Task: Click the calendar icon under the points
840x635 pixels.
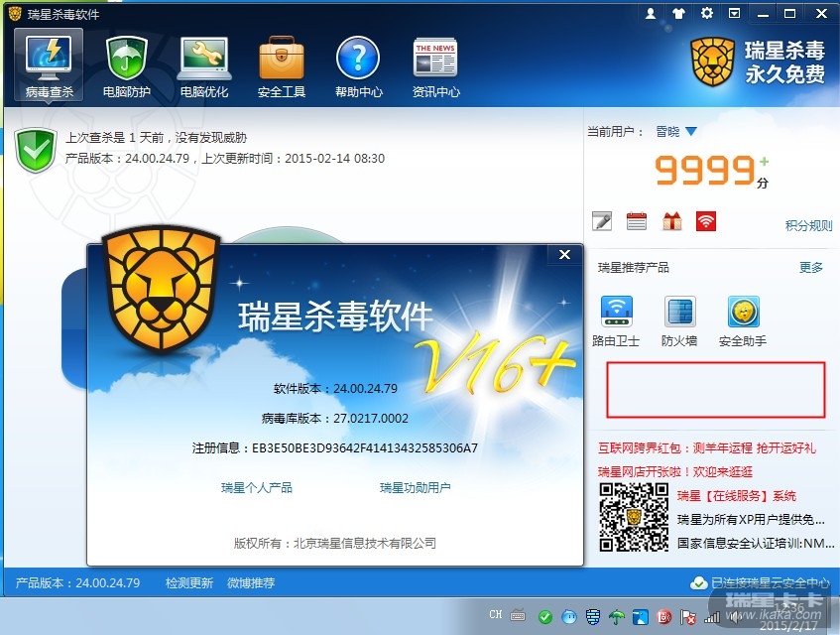Action: tap(637, 221)
